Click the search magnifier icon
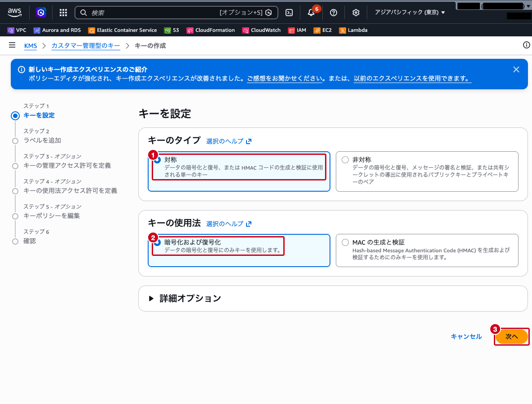This screenshot has height=404, width=532. [84, 13]
